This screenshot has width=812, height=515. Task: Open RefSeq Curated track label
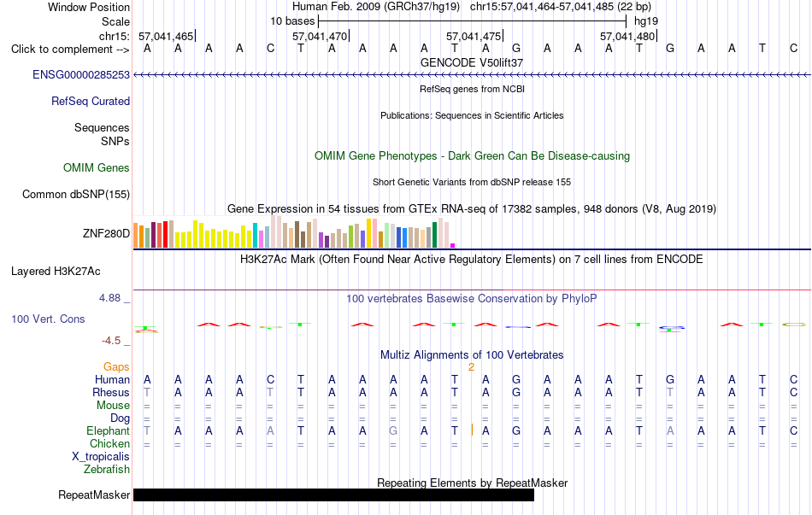[x=91, y=102]
